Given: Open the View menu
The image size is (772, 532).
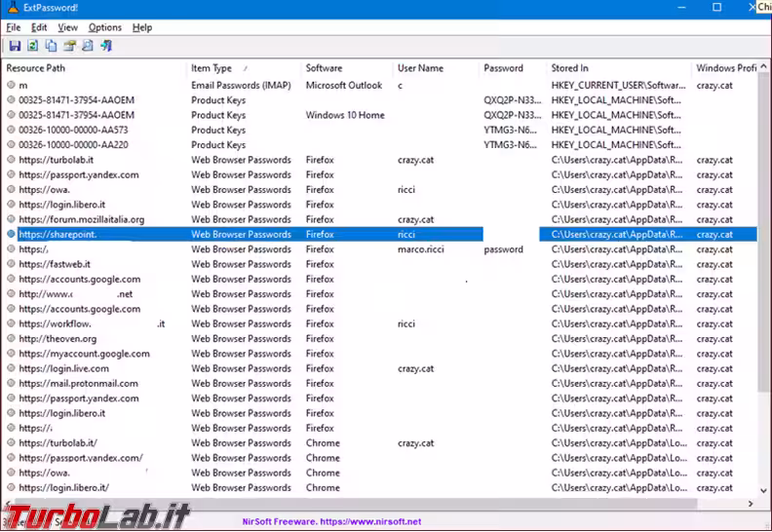Looking at the screenshot, I should coord(67,27).
